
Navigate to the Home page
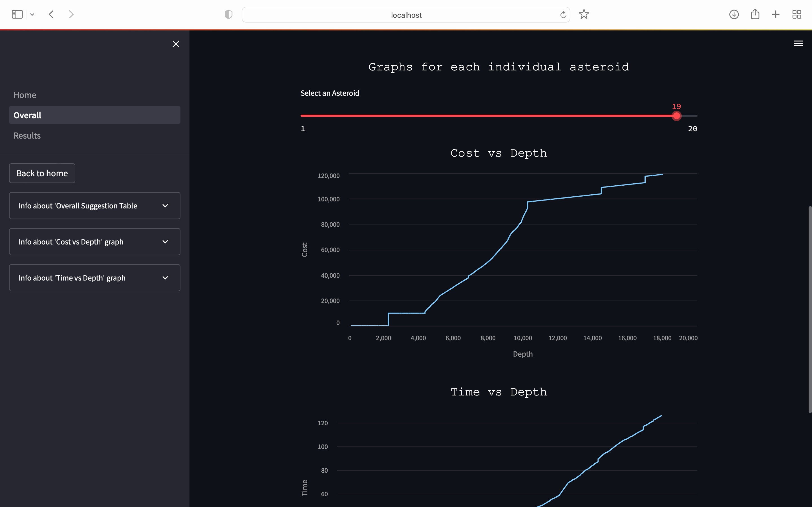coord(25,95)
